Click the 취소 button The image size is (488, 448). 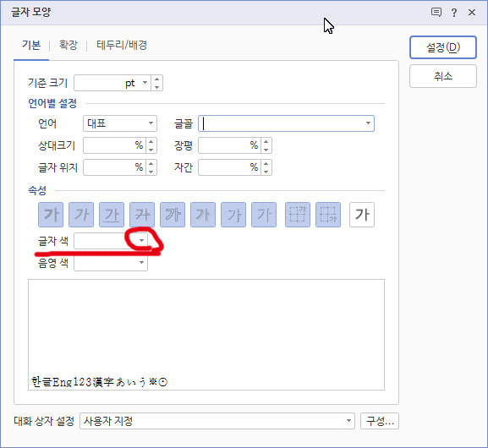coord(443,76)
